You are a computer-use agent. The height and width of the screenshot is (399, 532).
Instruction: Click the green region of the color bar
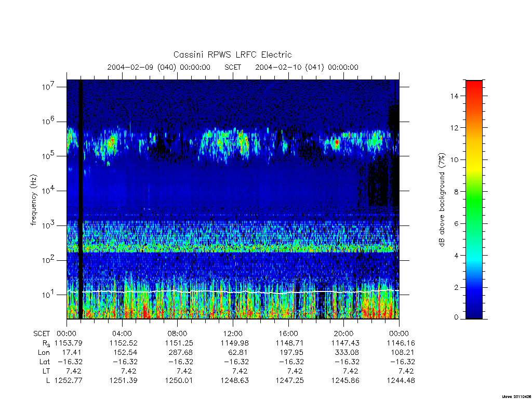tap(474, 204)
